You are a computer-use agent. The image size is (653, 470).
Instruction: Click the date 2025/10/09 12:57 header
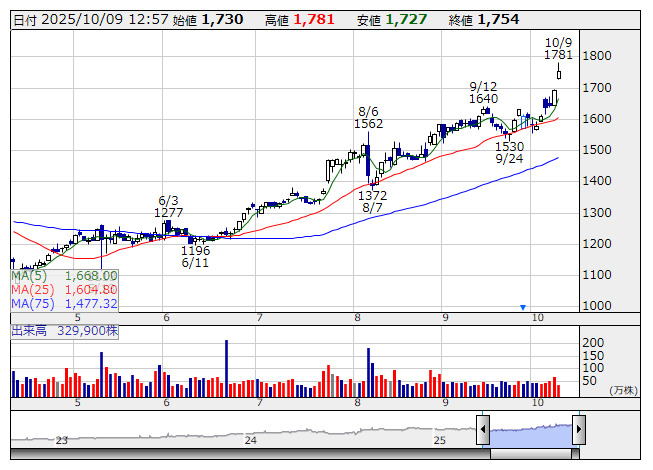click(91, 20)
